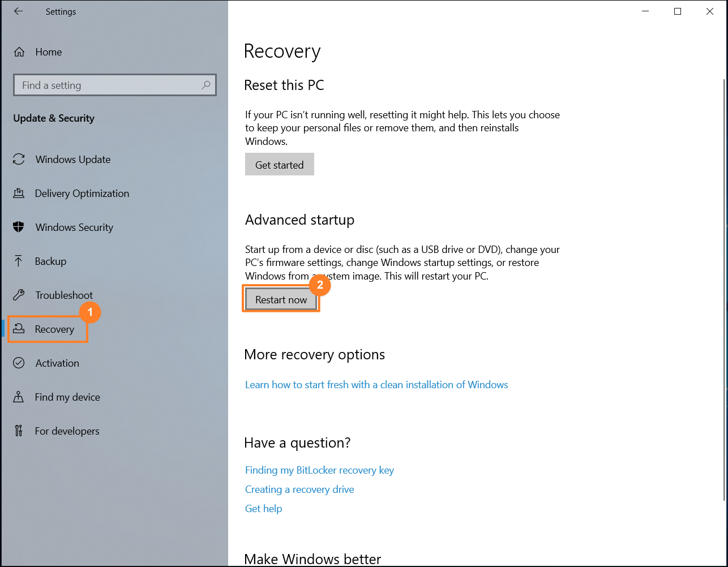Click the vertical scrollbar on the right
728x567 pixels.
coord(725,289)
